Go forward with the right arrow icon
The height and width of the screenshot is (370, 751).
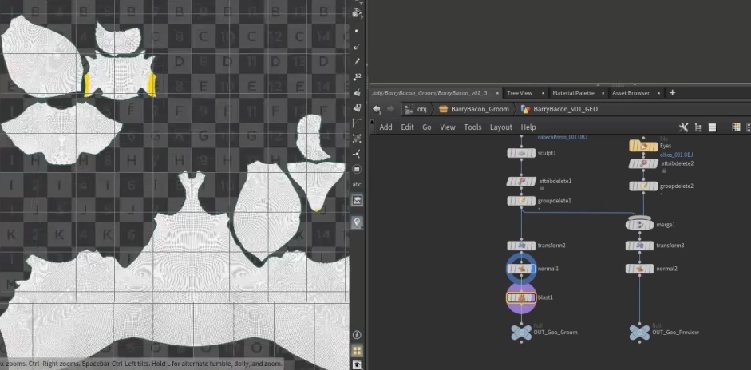point(391,109)
